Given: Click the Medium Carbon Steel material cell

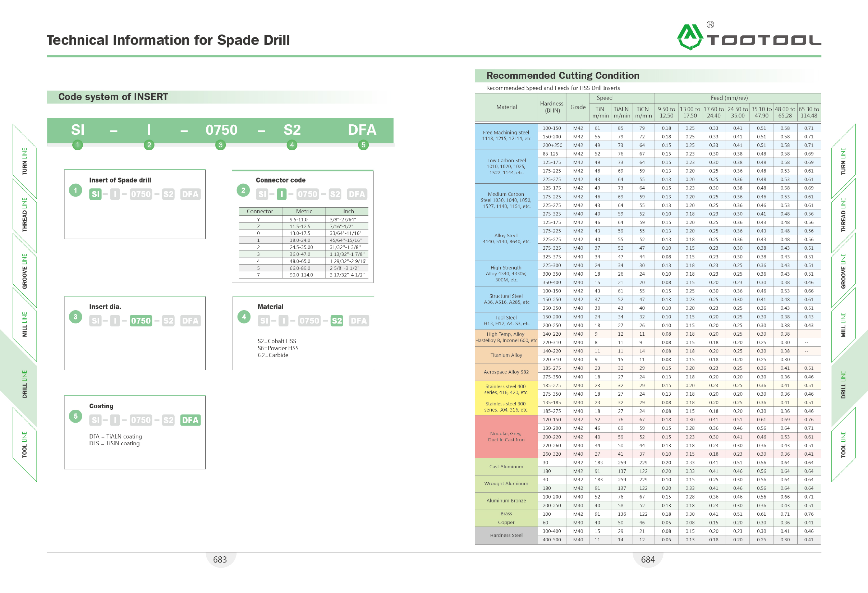Looking at the screenshot, I should pyautogui.click(x=506, y=200).
